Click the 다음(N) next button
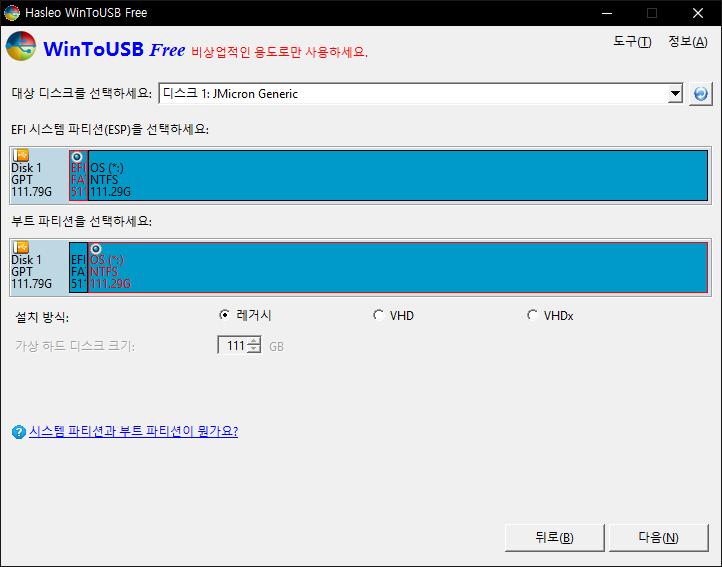722x567 pixels. pyautogui.click(x=658, y=538)
